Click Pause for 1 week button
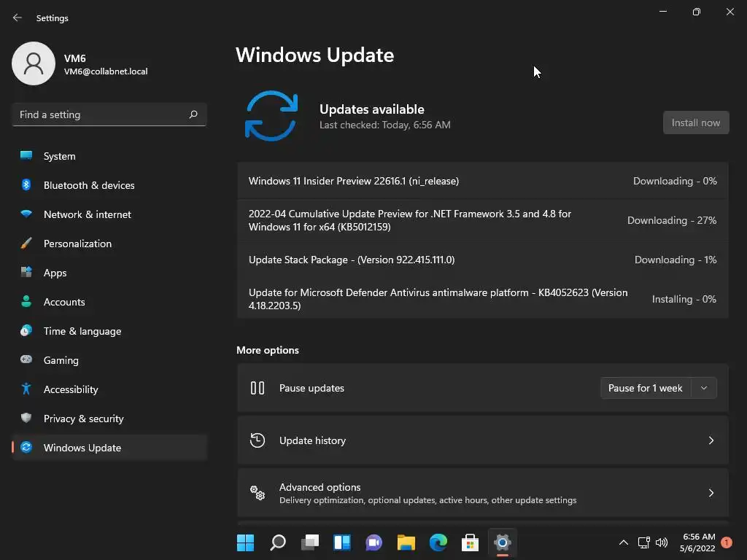 (x=646, y=388)
